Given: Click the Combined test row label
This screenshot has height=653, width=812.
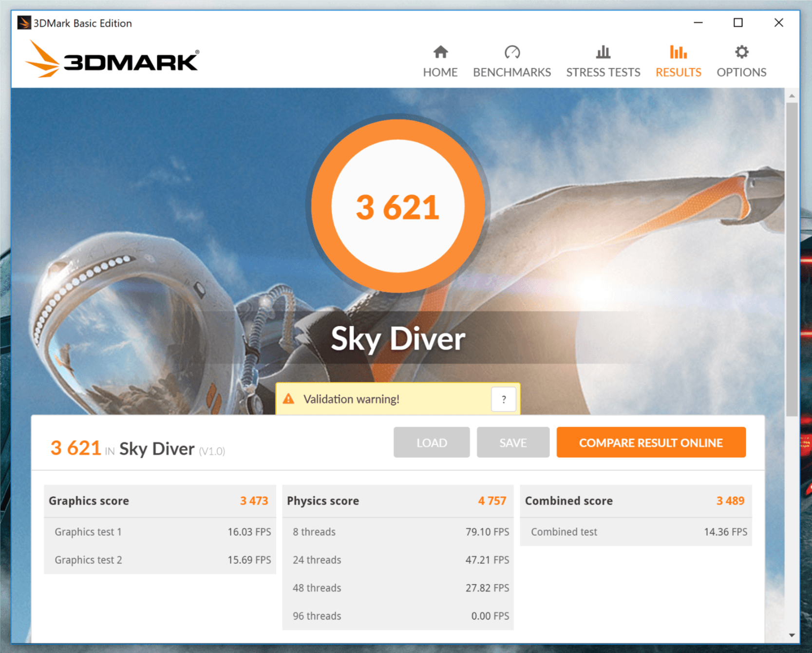Looking at the screenshot, I should click(x=564, y=532).
